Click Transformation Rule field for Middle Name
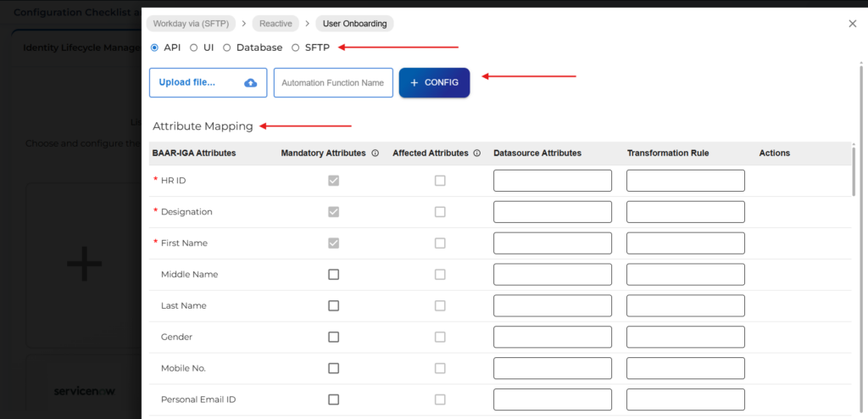The width and height of the screenshot is (868, 419). (686, 274)
